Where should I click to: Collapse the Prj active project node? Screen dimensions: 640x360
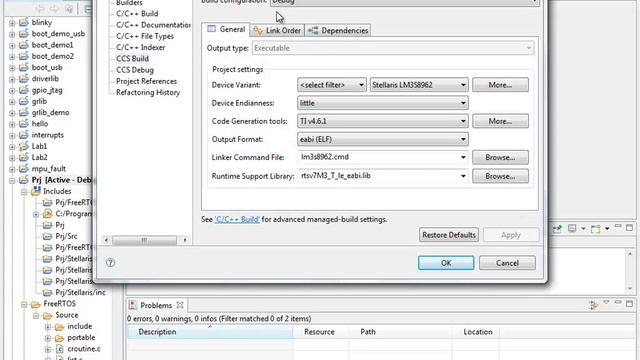point(12,180)
